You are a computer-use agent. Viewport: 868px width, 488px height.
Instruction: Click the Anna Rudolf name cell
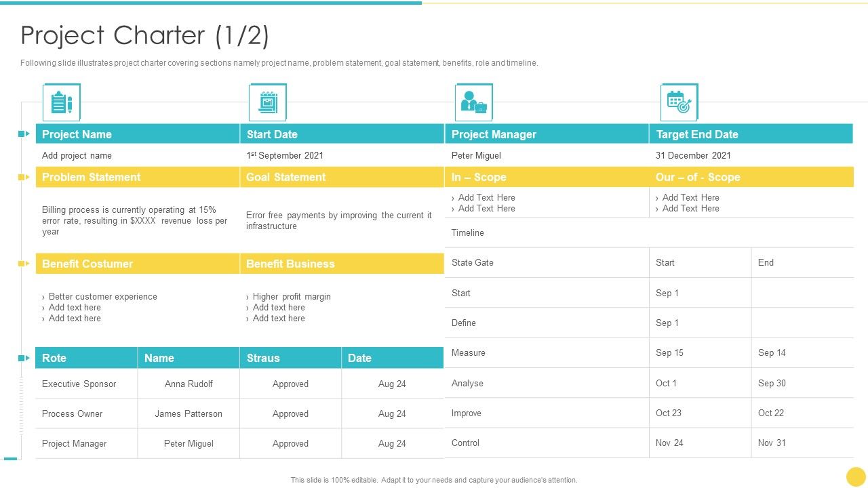point(189,384)
